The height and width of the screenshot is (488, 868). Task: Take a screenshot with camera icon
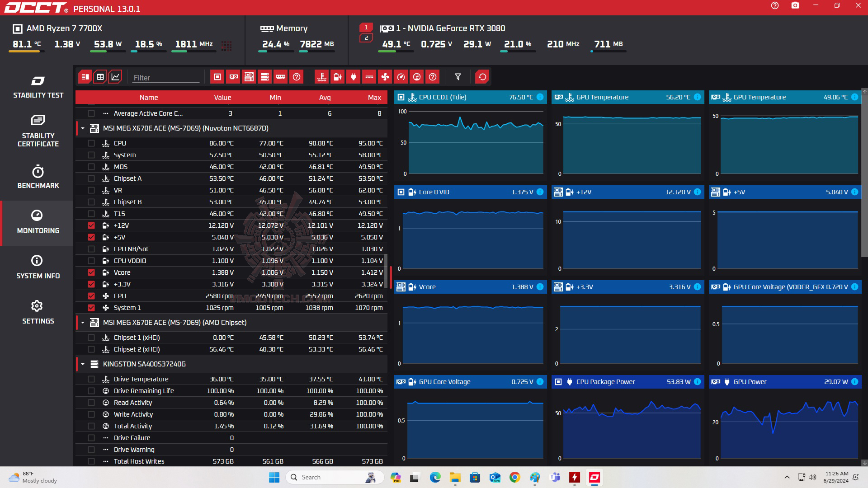(795, 5)
